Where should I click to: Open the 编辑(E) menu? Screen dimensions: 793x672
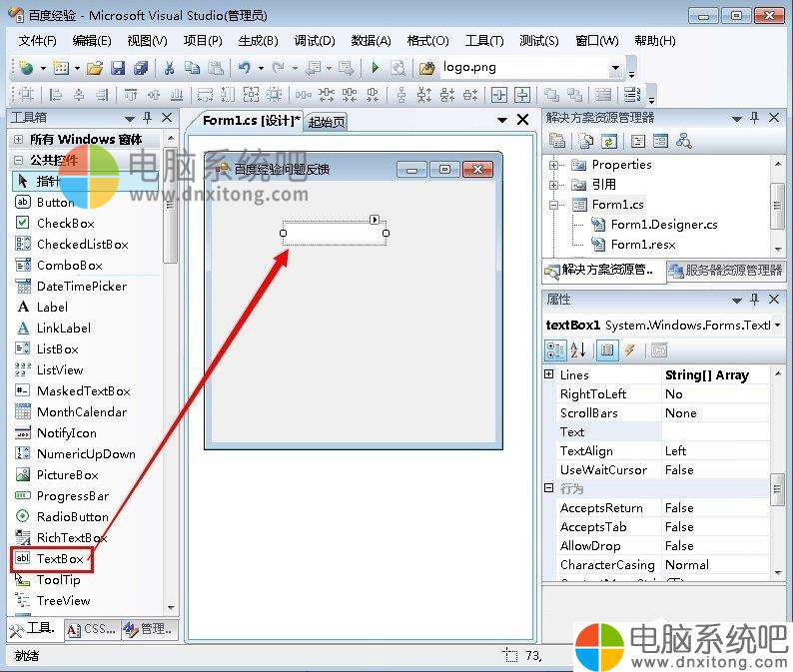click(x=92, y=41)
